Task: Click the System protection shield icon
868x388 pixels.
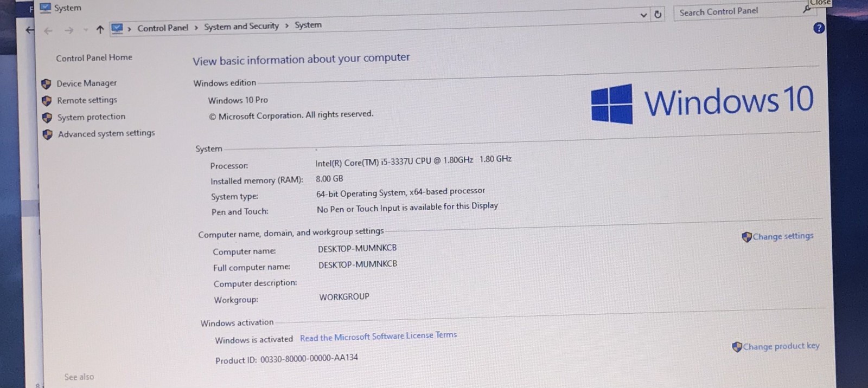Action: [x=47, y=117]
